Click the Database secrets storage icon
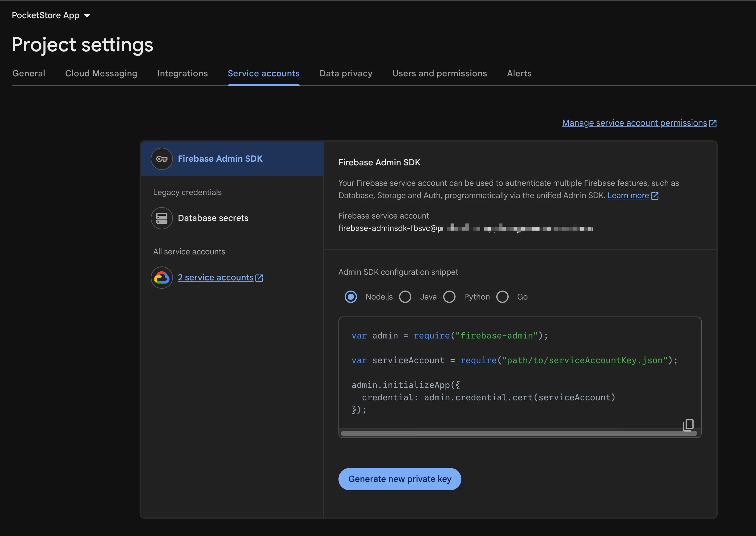The width and height of the screenshot is (756, 536). (162, 218)
